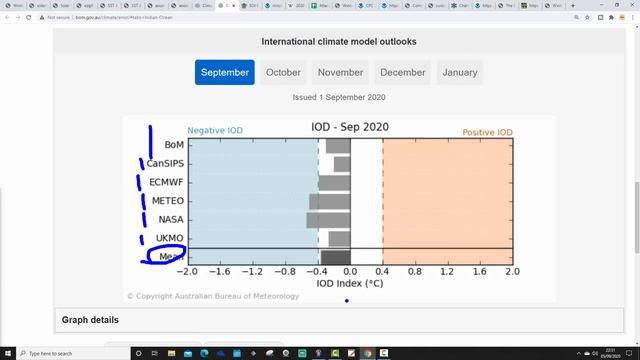Click the Negative IOD chart label
Screen dimensions: 640x360
215,131
